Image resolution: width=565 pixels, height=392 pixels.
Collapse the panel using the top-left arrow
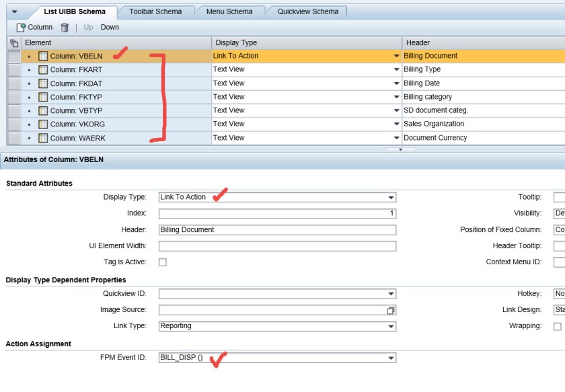pos(15,11)
